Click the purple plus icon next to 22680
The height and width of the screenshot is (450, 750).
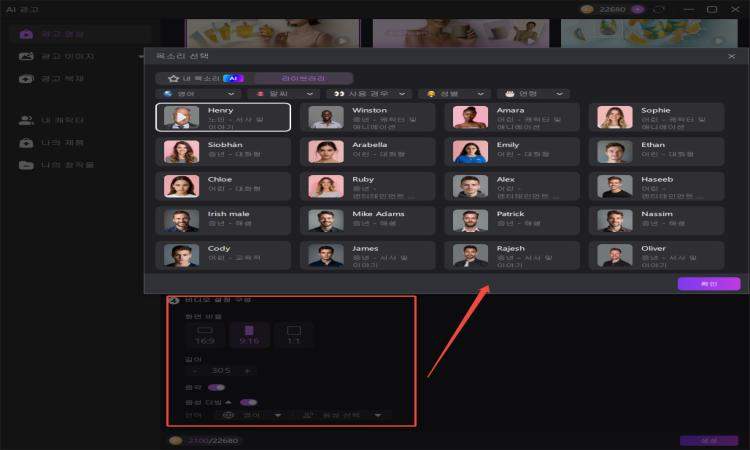tap(637, 9)
